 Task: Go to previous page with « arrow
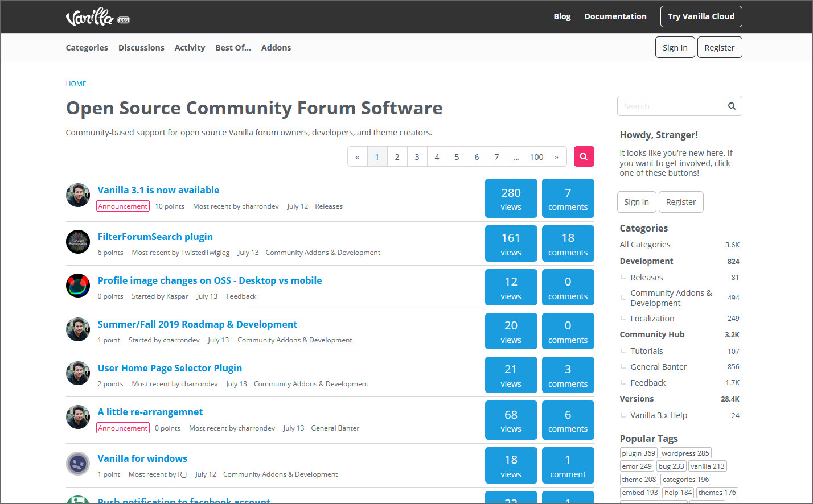(358, 157)
